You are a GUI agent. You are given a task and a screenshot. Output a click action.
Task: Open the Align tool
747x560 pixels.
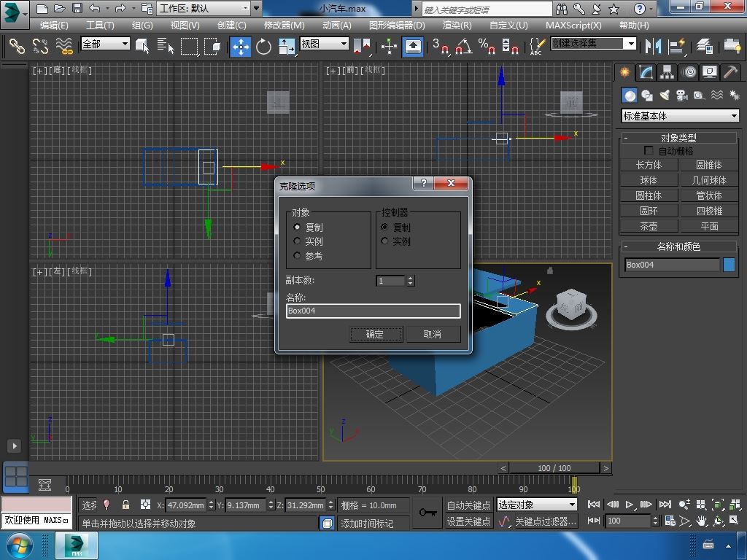[x=676, y=46]
